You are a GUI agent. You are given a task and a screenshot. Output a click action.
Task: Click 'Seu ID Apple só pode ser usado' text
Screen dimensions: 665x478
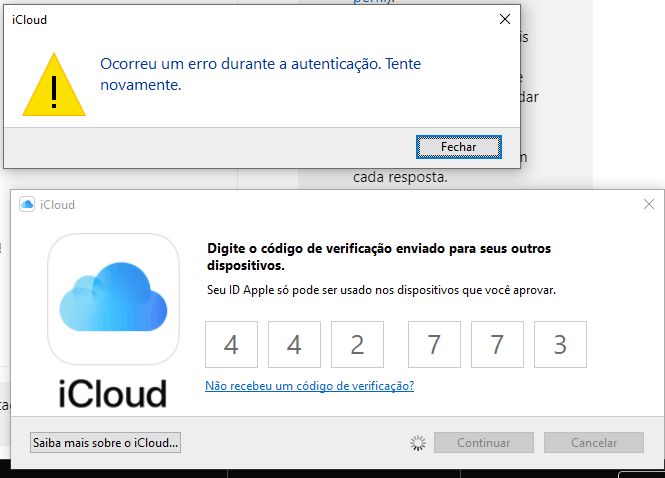point(381,290)
